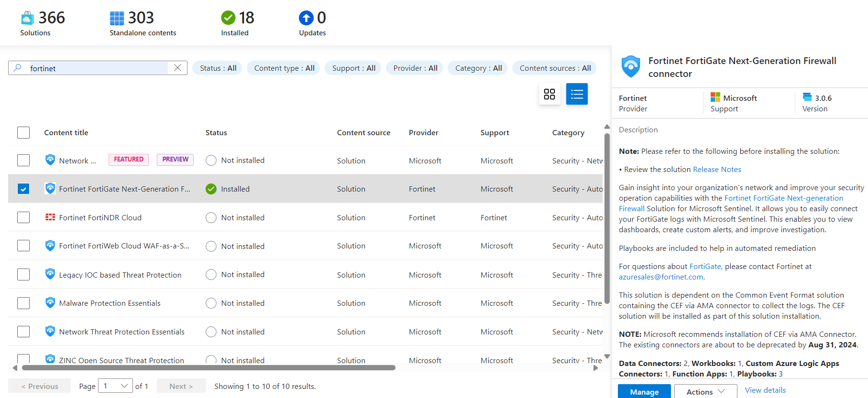
Task: Open the Provider : All filter
Action: [415, 68]
